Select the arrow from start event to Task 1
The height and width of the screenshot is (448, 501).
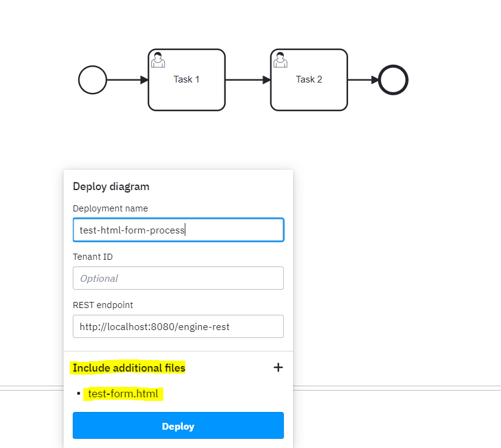pyautogui.click(x=127, y=80)
